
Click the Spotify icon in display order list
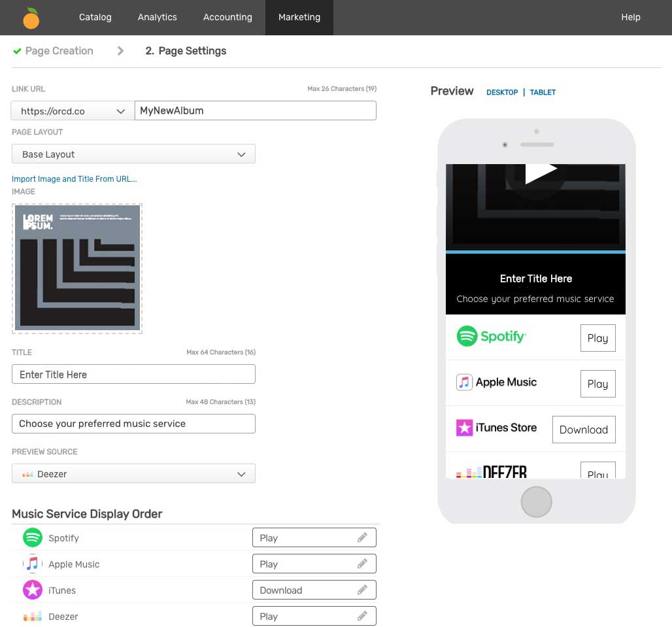tap(33, 538)
